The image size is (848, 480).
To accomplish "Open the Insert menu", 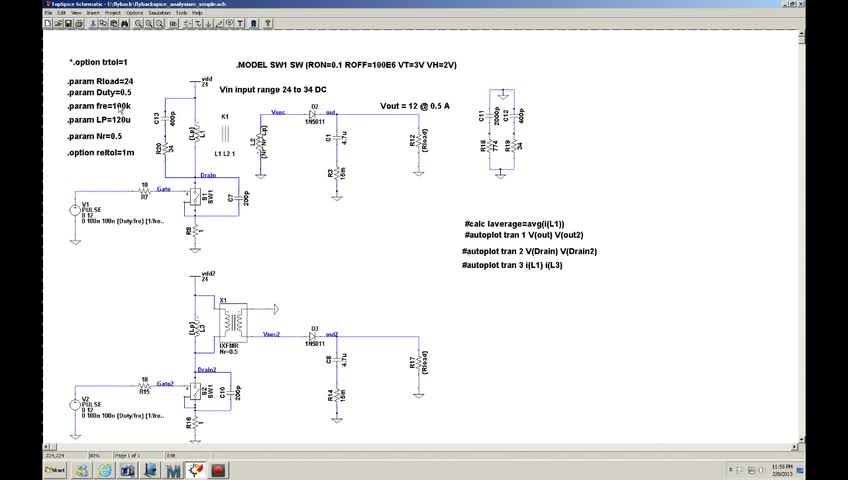I will (x=93, y=13).
